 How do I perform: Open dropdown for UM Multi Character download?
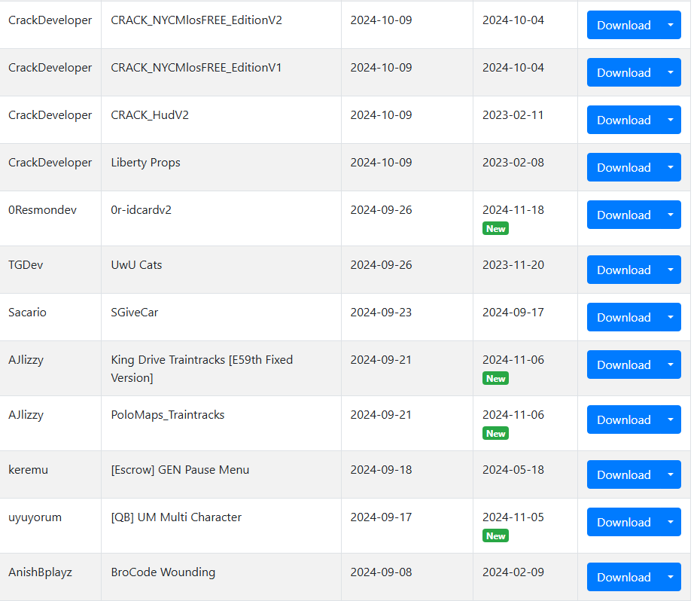point(671,521)
